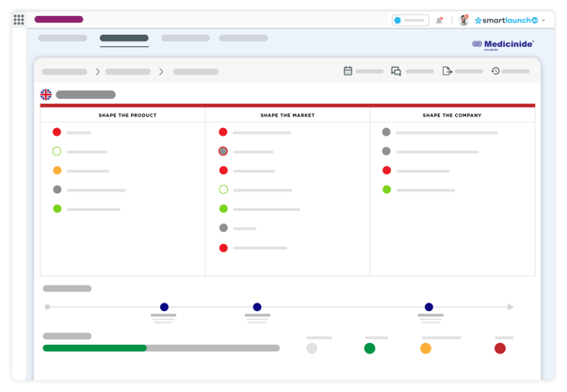Click the first navy timeline marker

click(x=164, y=307)
